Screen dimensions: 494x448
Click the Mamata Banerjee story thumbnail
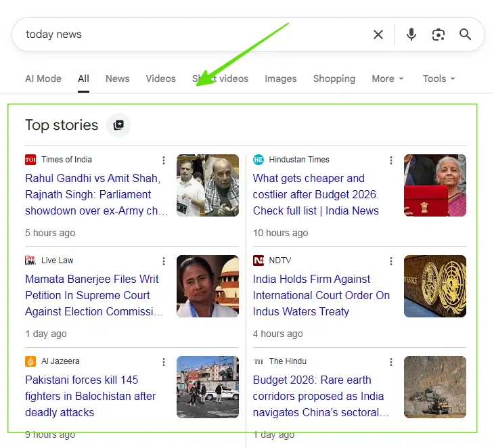(208, 286)
